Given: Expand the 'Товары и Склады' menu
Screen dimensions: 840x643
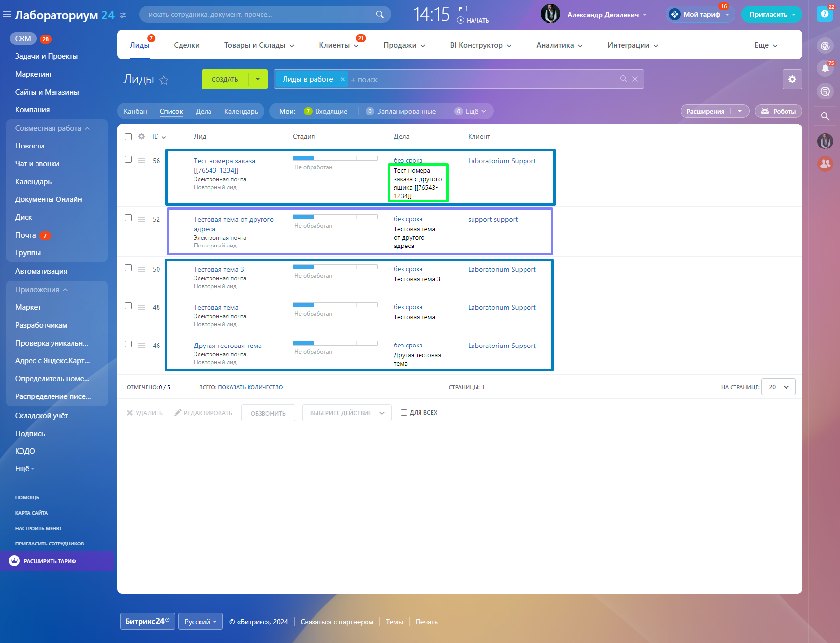Looking at the screenshot, I should point(259,45).
